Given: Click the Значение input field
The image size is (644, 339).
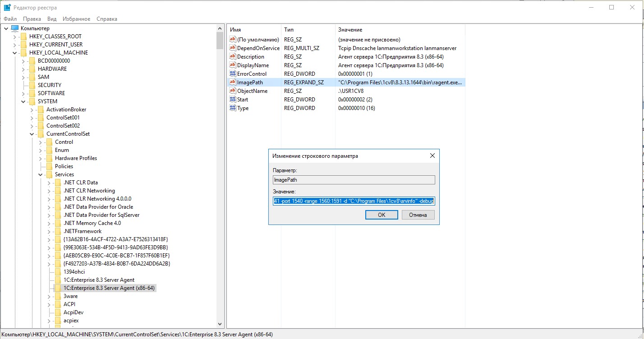Looking at the screenshot, I should click(x=354, y=201).
